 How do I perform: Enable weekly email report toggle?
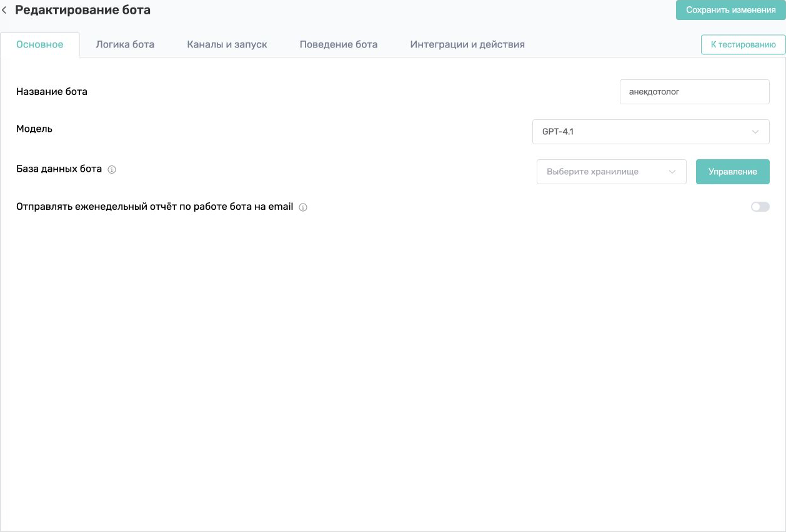[x=760, y=207]
